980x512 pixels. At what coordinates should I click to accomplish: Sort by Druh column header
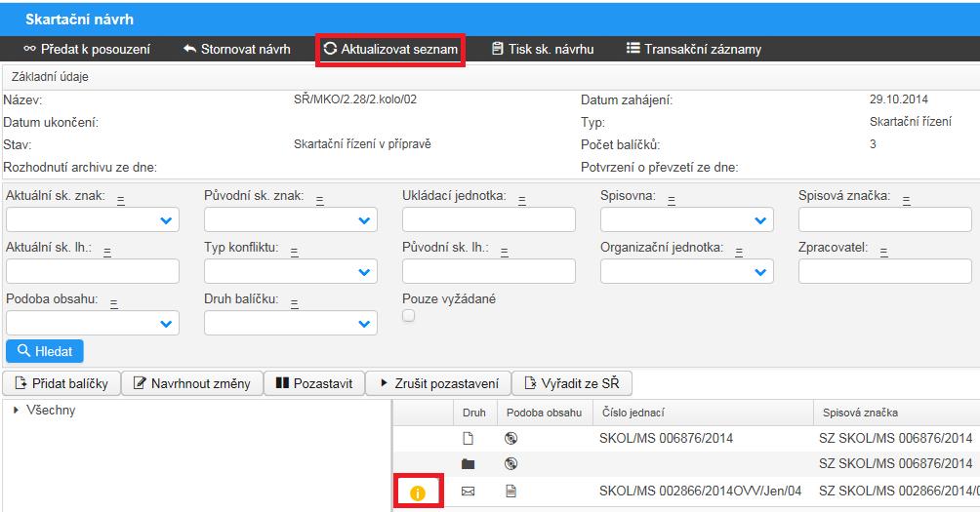(x=474, y=413)
